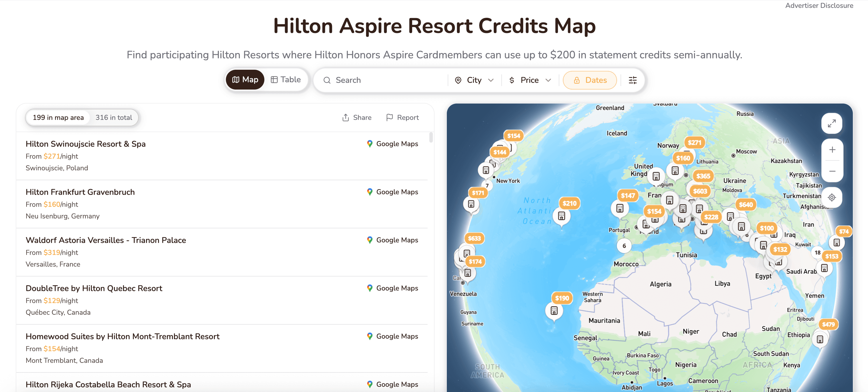Click the $154 marker in Canada
The height and width of the screenshot is (392, 868).
(514, 136)
